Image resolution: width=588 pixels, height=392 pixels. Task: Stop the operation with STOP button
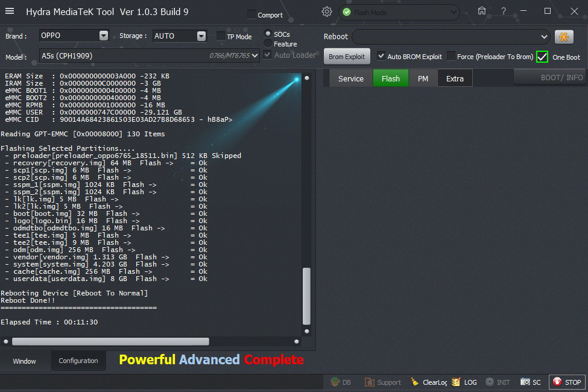[x=567, y=382]
